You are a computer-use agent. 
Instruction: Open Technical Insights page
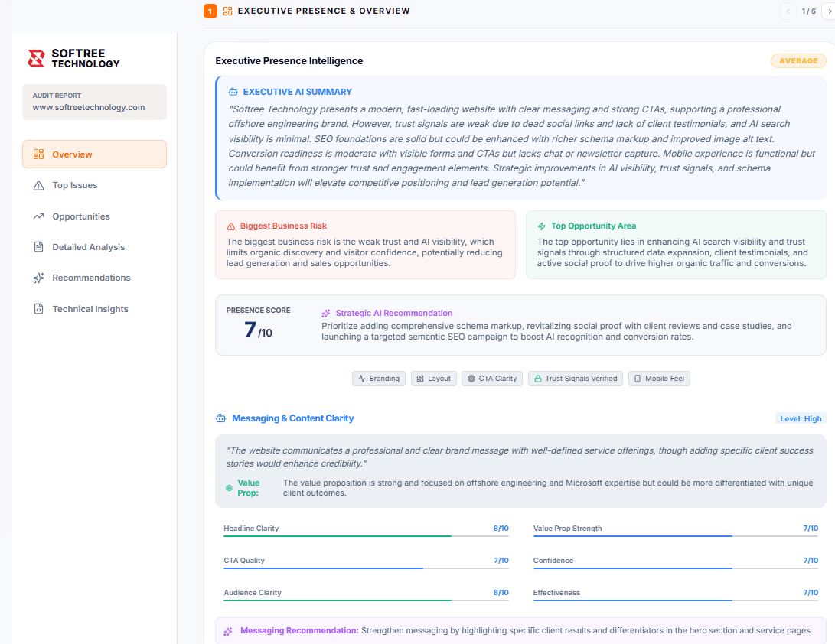pos(94,309)
